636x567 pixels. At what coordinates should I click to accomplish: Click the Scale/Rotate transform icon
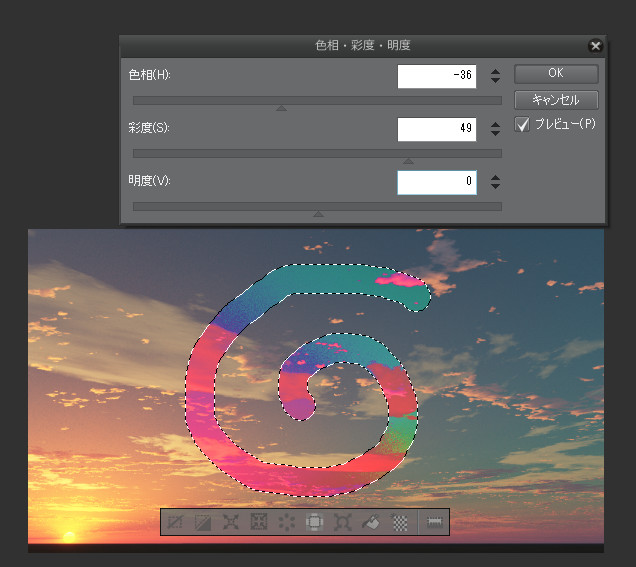(x=343, y=522)
